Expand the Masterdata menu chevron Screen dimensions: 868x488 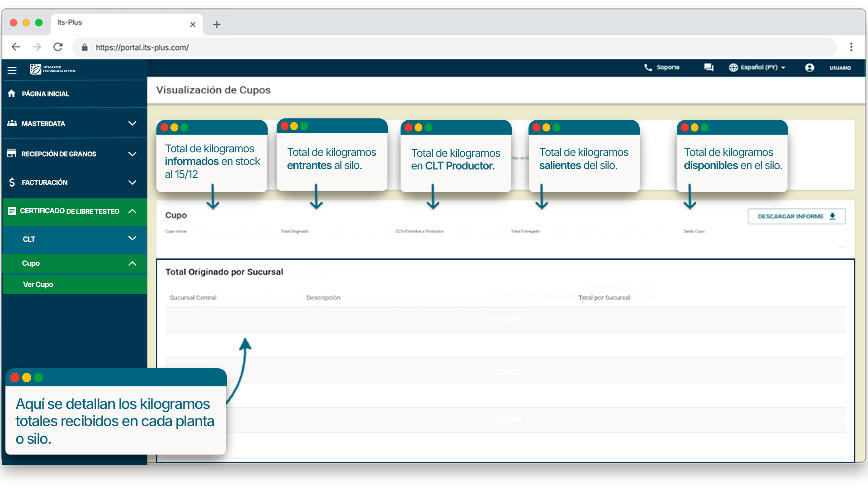132,123
